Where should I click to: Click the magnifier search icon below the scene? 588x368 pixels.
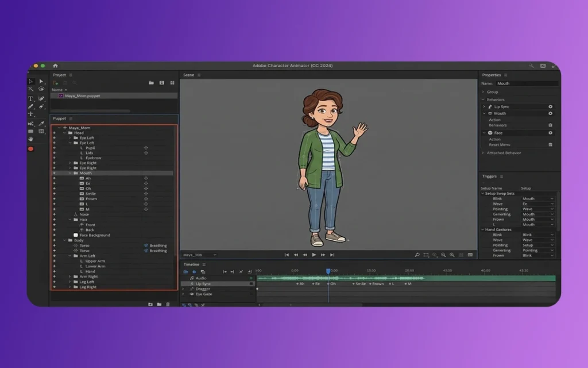(x=417, y=255)
